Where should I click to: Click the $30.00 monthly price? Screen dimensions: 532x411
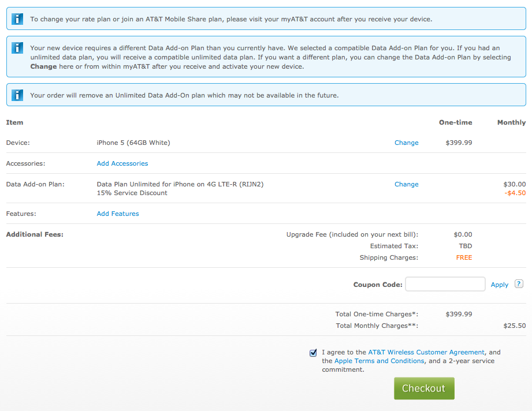(514, 184)
